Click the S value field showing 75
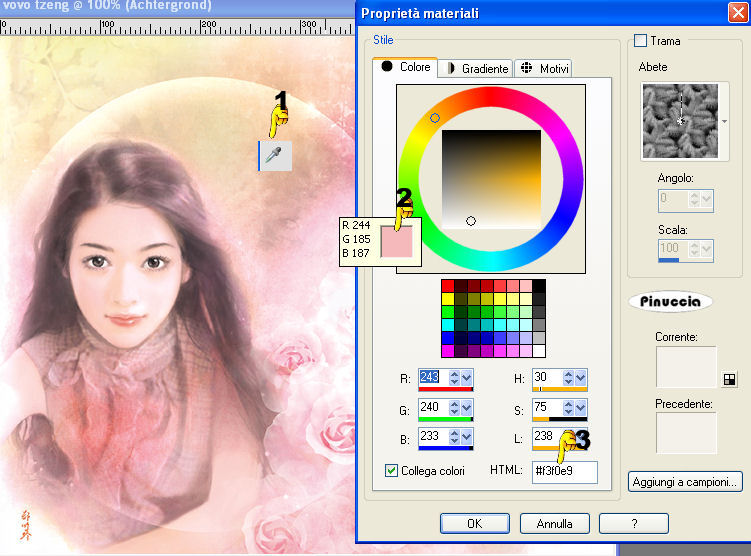The height and width of the screenshot is (556, 751). [547, 407]
